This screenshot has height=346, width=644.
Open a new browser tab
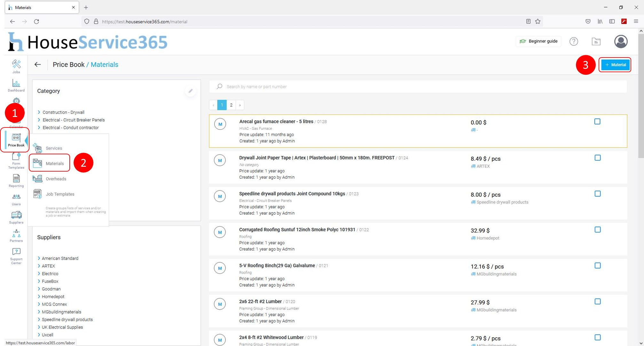click(x=86, y=7)
